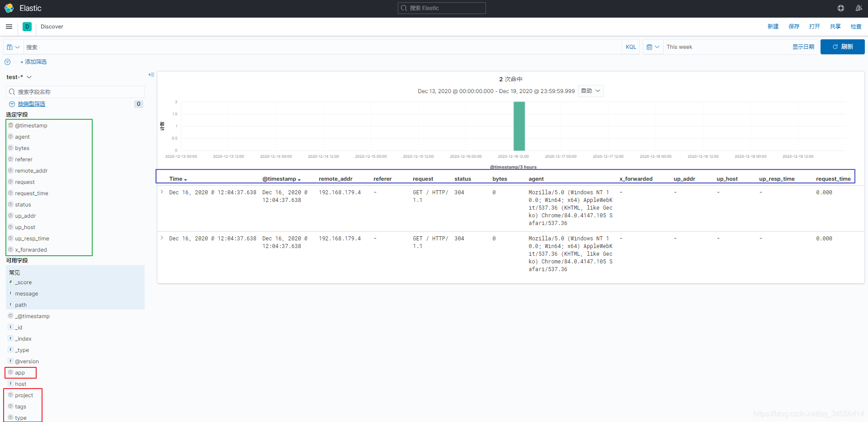Image resolution: width=868 pixels, height=422 pixels.
Task: Expand the second document row
Action: coord(162,238)
